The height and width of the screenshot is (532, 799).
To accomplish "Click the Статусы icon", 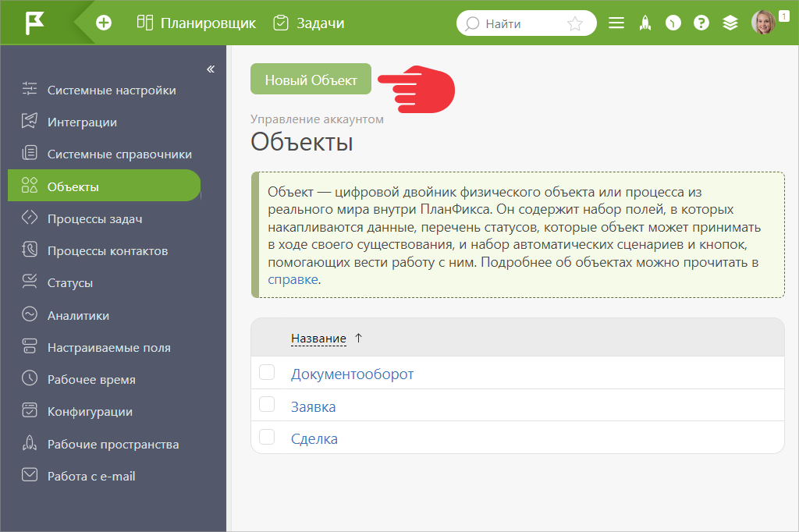I will (30, 282).
